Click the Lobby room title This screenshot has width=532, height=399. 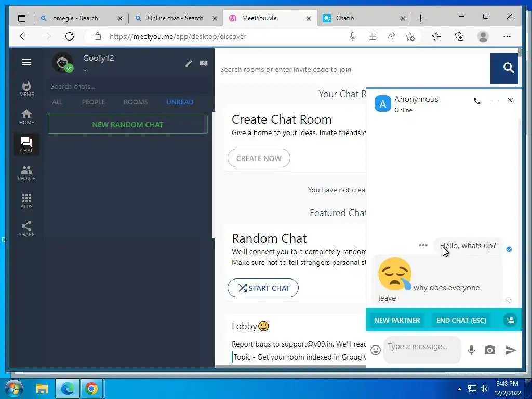pyautogui.click(x=250, y=326)
